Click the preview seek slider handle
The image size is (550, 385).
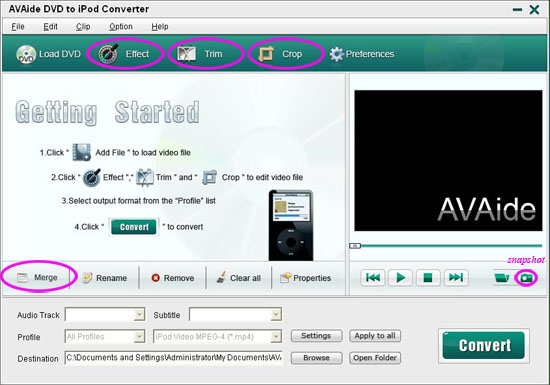[x=355, y=246]
